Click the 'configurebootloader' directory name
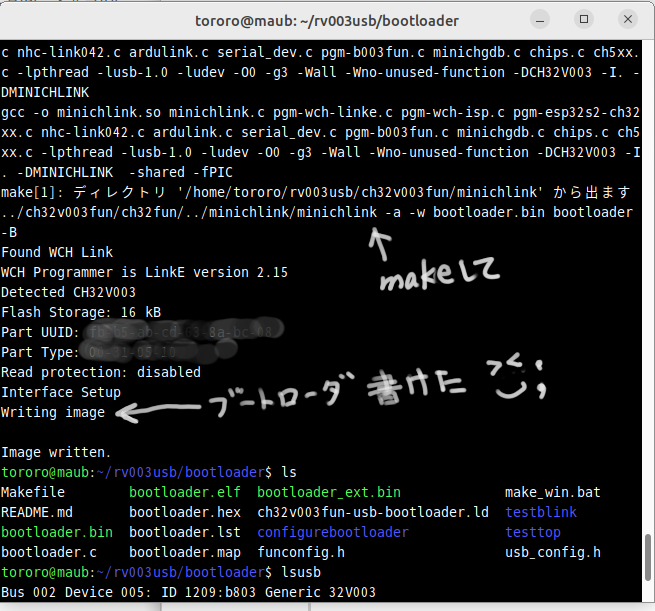The width and height of the screenshot is (655, 611). 333,532
